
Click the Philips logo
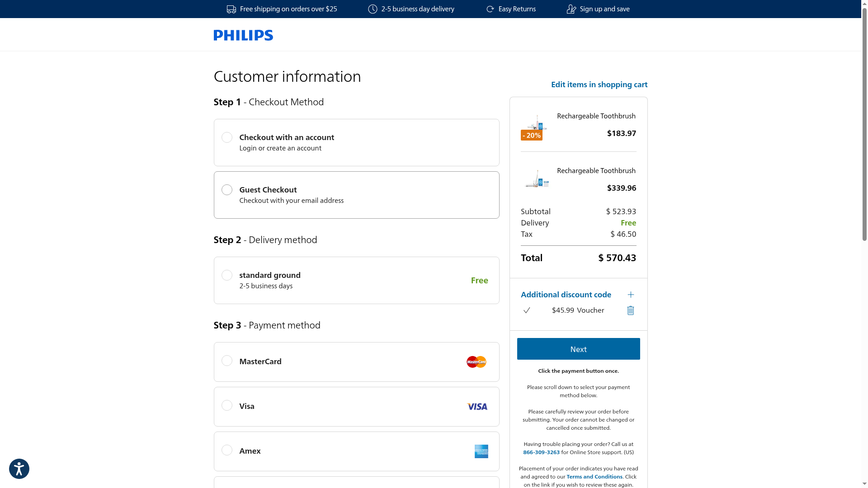pos(243,35)
